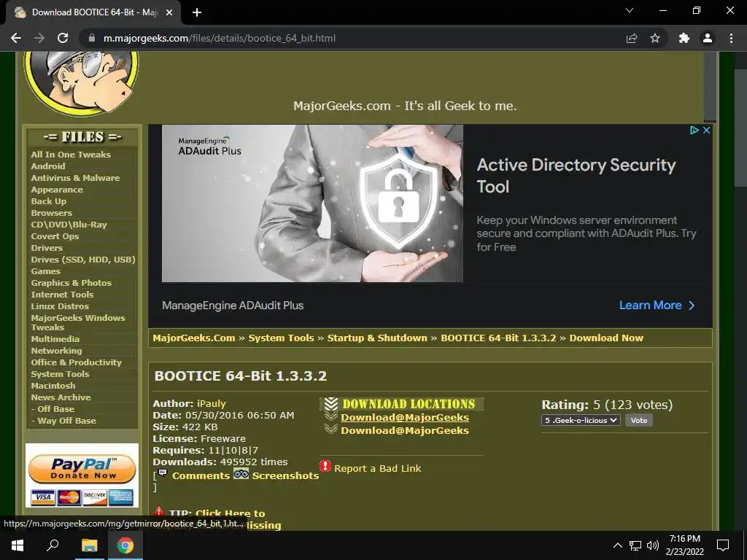Close the ADAudit Plus ad with X icon
The image size is (747, 560).
[x=706, y=130]
